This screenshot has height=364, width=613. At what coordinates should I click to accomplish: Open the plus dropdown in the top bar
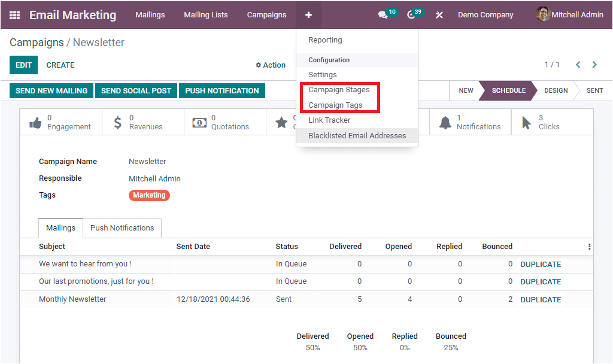coord(308,14)
